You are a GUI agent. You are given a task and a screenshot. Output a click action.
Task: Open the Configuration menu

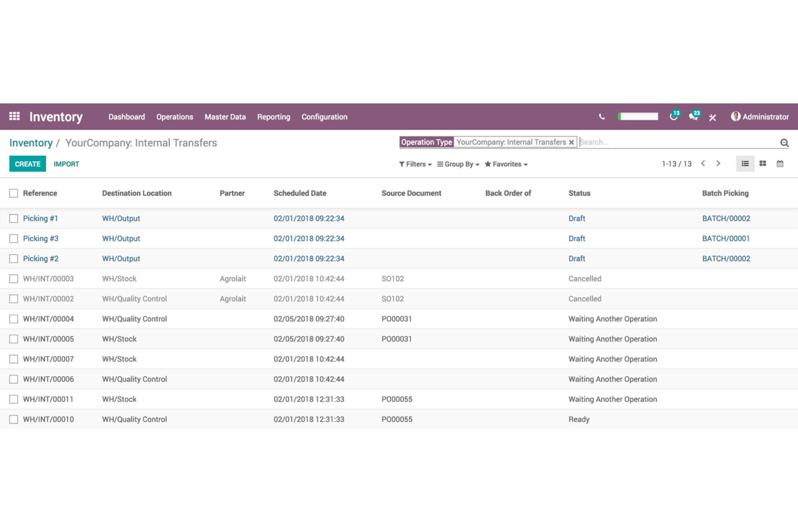click(x=324, y=117)
